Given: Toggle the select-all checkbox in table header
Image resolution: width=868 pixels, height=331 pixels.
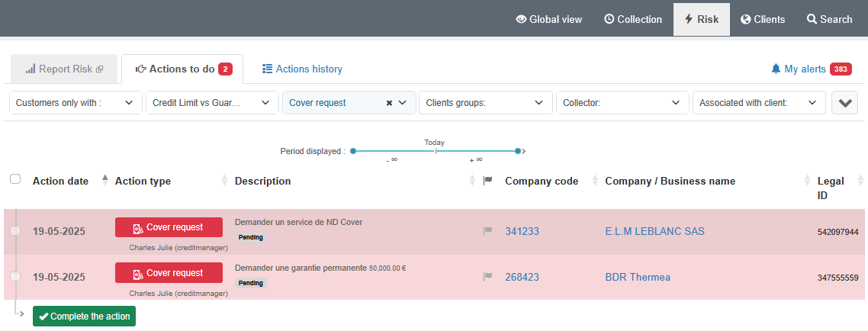Looking at the screenshot, I should point(15,179).
